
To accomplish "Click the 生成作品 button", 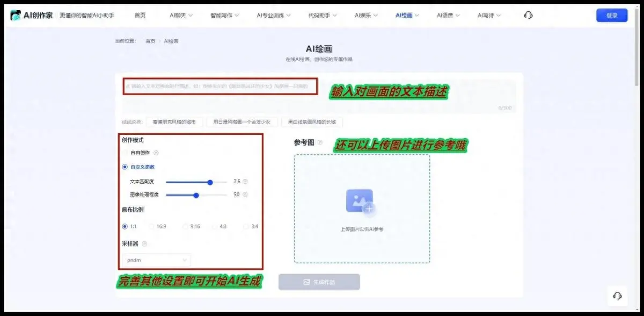I will click(x=319, y=282).
